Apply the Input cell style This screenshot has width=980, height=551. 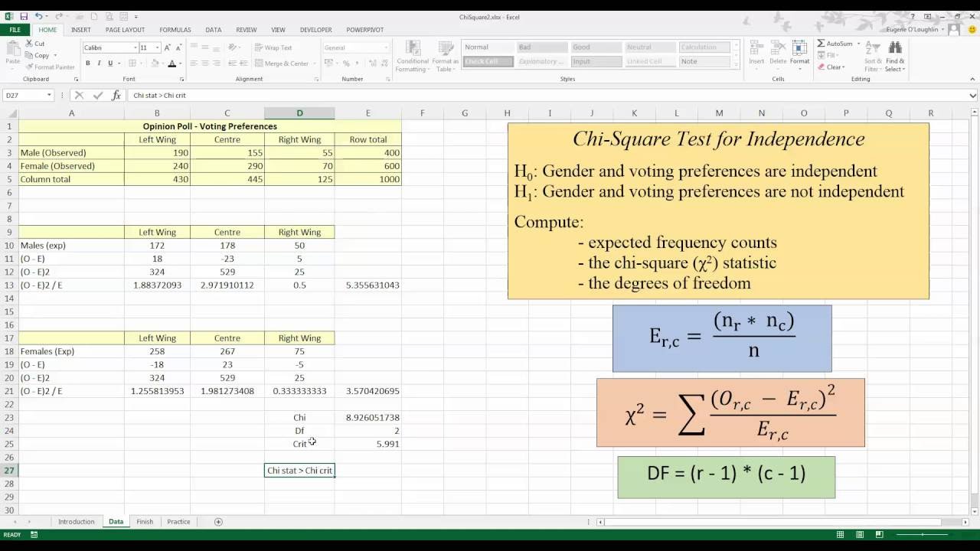(596, 62)
